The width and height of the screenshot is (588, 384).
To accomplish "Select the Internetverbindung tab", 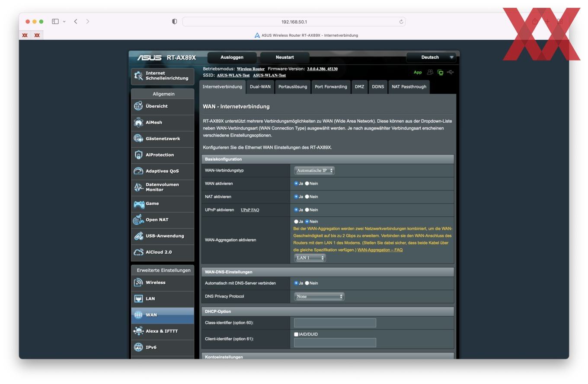I will [x=222, y=87].
